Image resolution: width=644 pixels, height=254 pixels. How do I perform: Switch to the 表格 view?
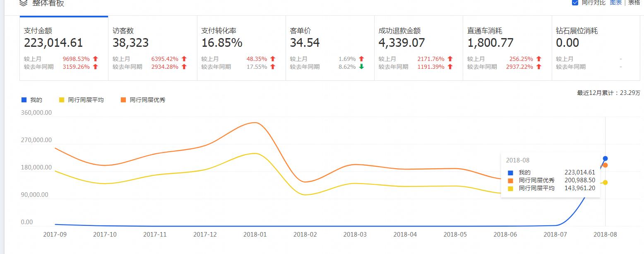(634, 3)
